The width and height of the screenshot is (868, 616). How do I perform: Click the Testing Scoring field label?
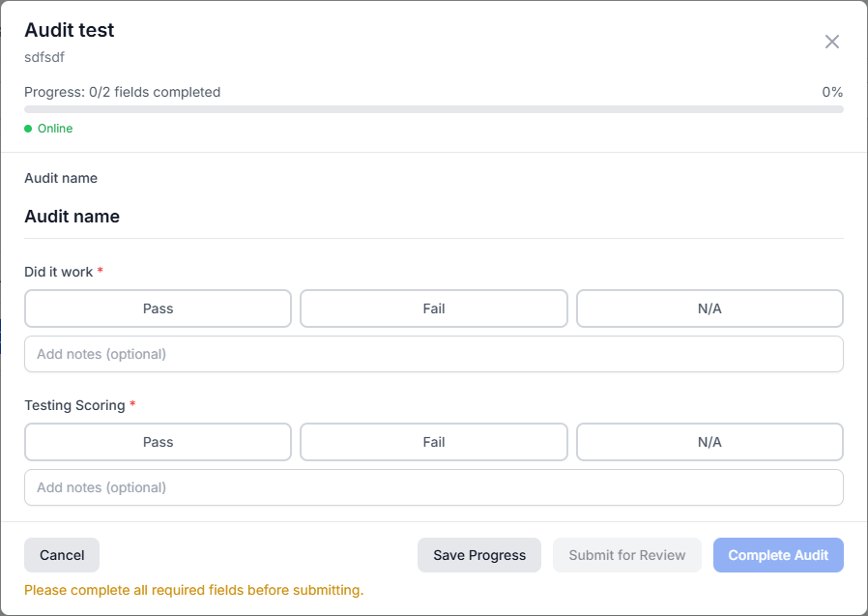click(x=74, y=405)
